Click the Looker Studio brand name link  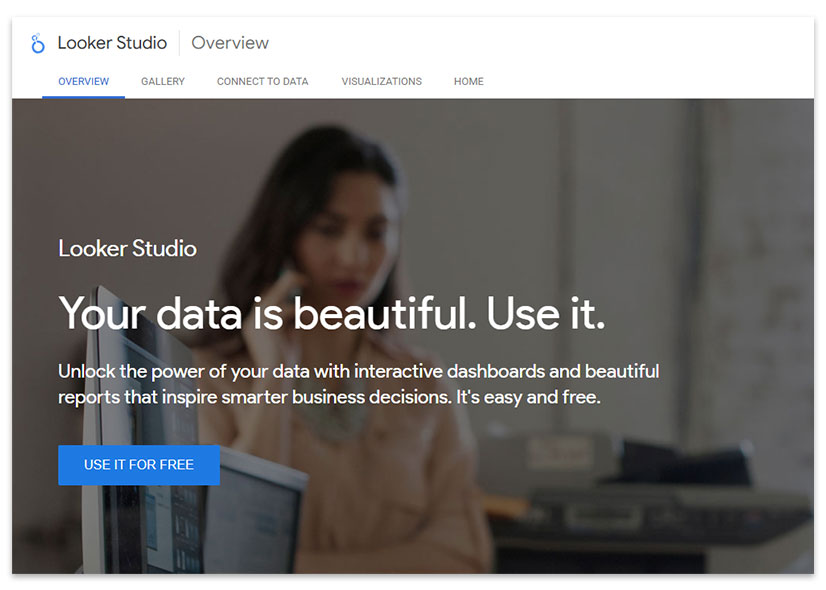click(112, 43)
